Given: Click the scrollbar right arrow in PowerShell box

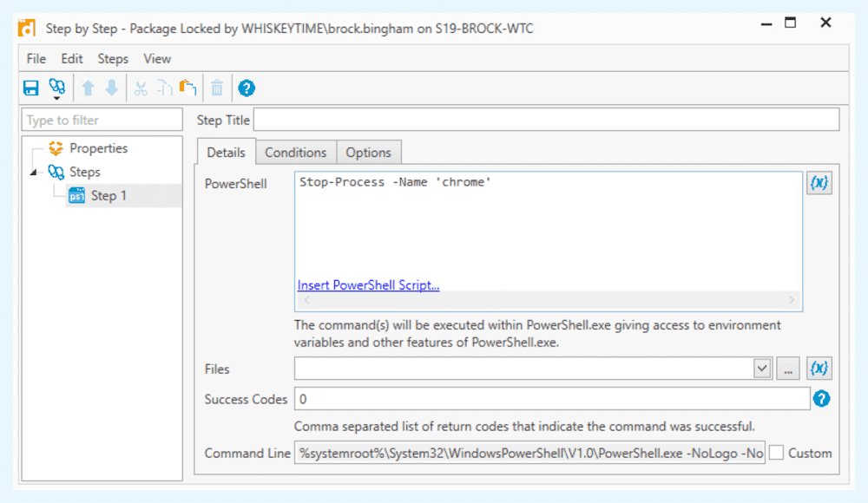Looking at the screenshot, I should [x=792, y=299].
